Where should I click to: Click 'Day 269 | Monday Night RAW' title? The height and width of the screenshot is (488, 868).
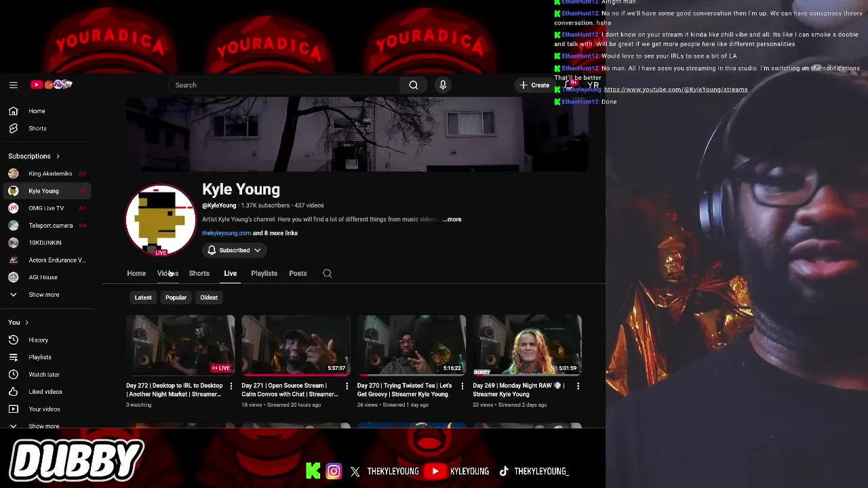[518, 390]
